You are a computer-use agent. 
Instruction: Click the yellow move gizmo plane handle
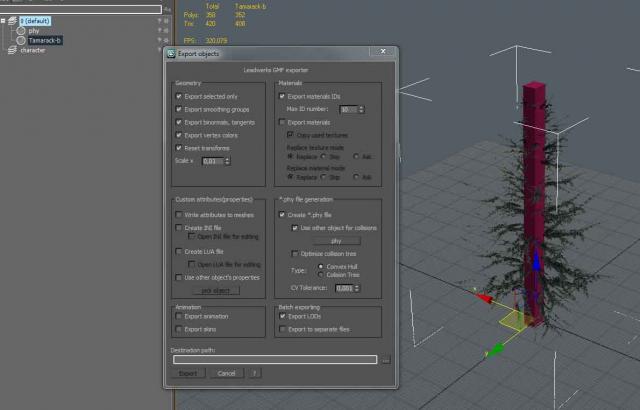pyautogui.click(x=512, y=321)
